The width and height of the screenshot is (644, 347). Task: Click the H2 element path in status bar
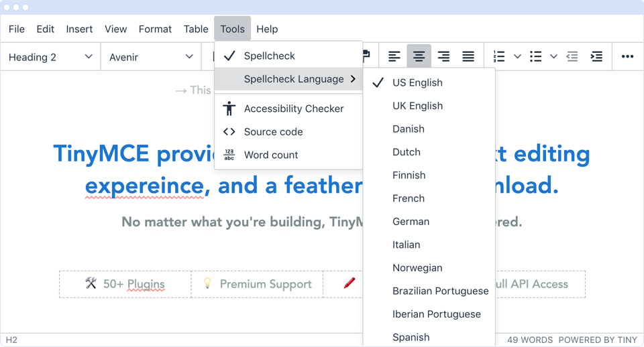11,340
